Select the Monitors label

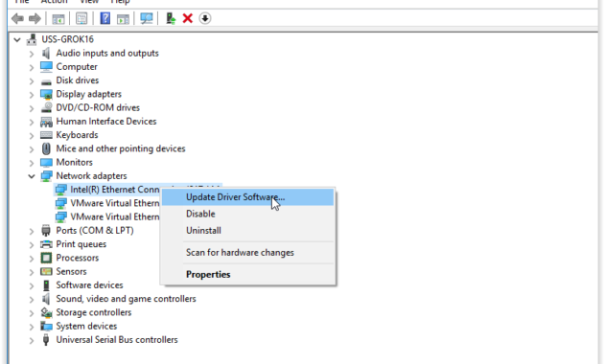(x=75, y=163)
